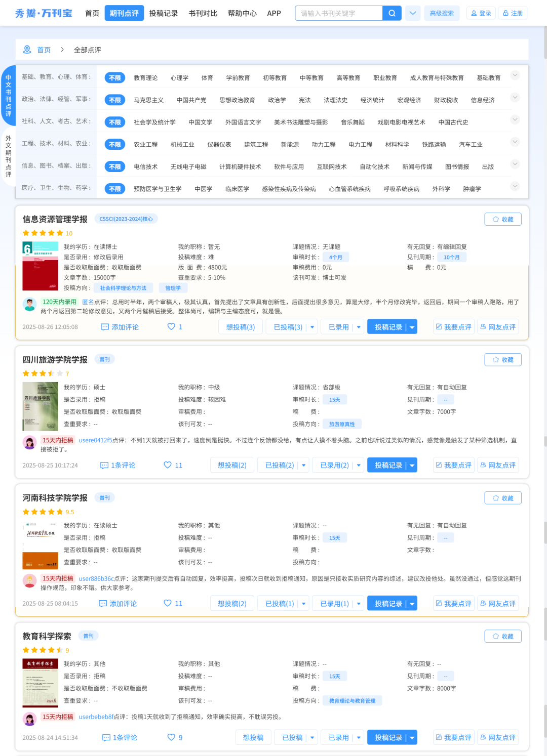
Task: Open the 投稿记录 navigation menu item
Action: pos(163,13)
